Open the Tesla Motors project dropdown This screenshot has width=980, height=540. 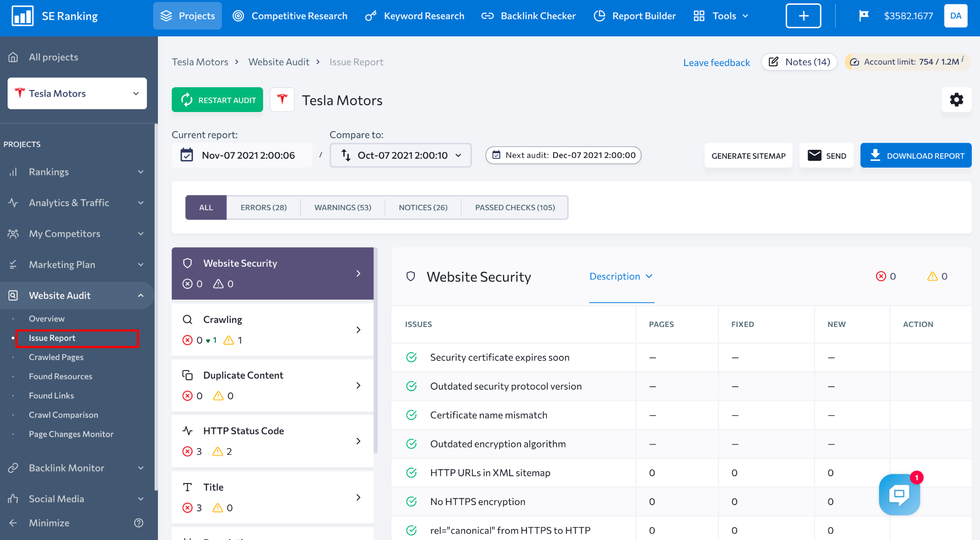click(77, 93)
